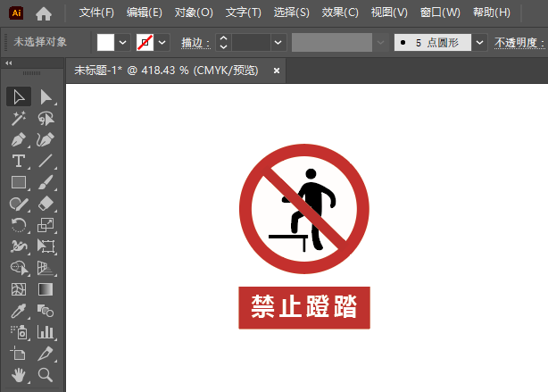Select the Scale tool
Screen dimensions: 548x392
46,225
